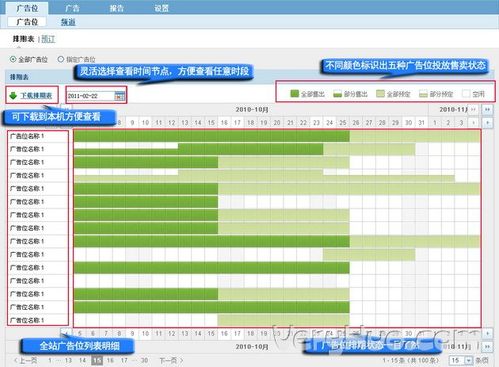Viewport: 499px width, 367px height.
Task: Click day 24 in the top date header
Action: (x=329, y=123)
